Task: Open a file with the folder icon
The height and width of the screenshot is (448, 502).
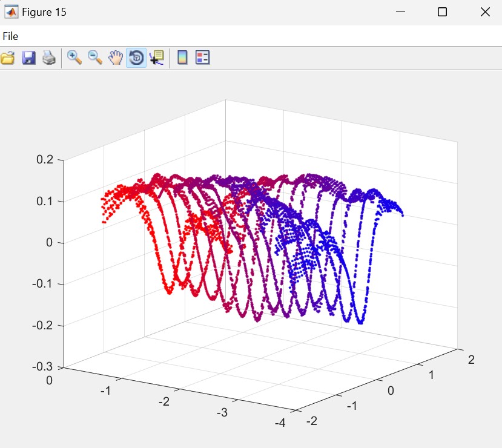Action: 8,58
